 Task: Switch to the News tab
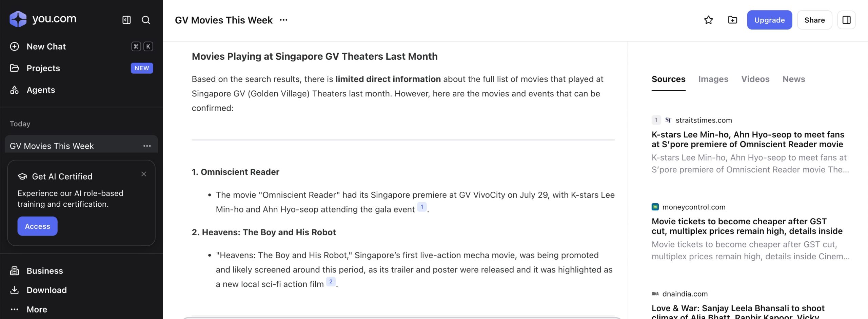point(793,79)
